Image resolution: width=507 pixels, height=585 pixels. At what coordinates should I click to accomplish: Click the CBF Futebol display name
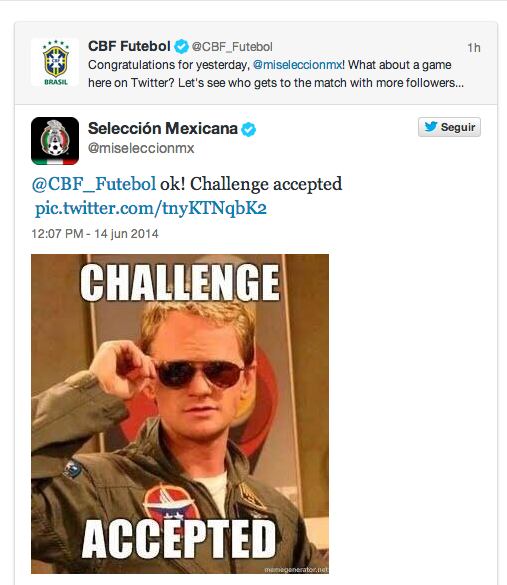point(129,46)
